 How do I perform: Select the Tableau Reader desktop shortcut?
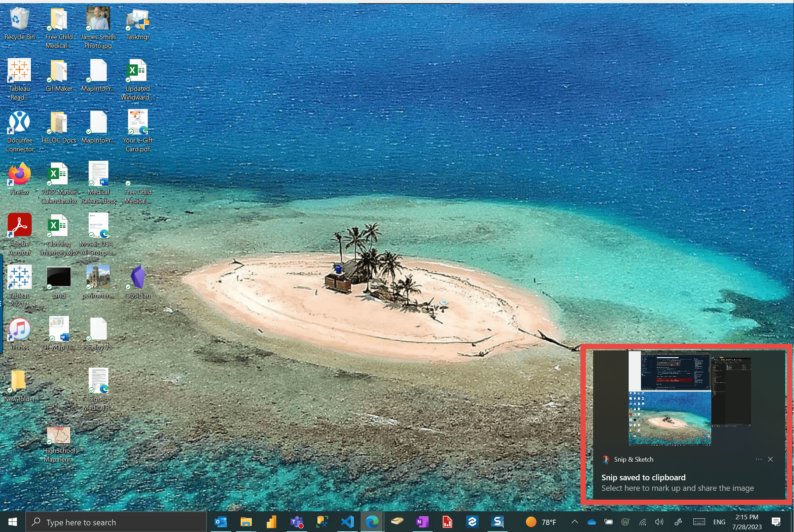click(20, 80)
